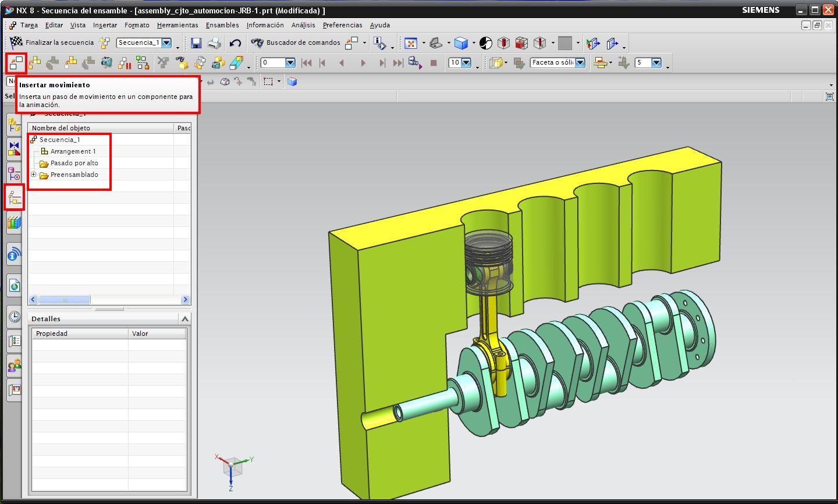
Task: Click the Print icon
Action: [x=214, y=43]
